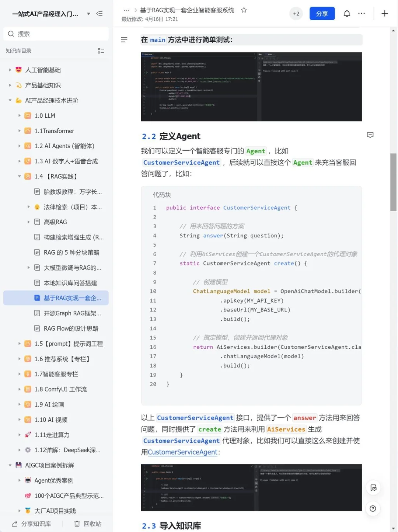398x532 pixels.
Task: Open 100个AIGC产品典型示范... item
Action: pyautogui.click(x=69, y=496)
